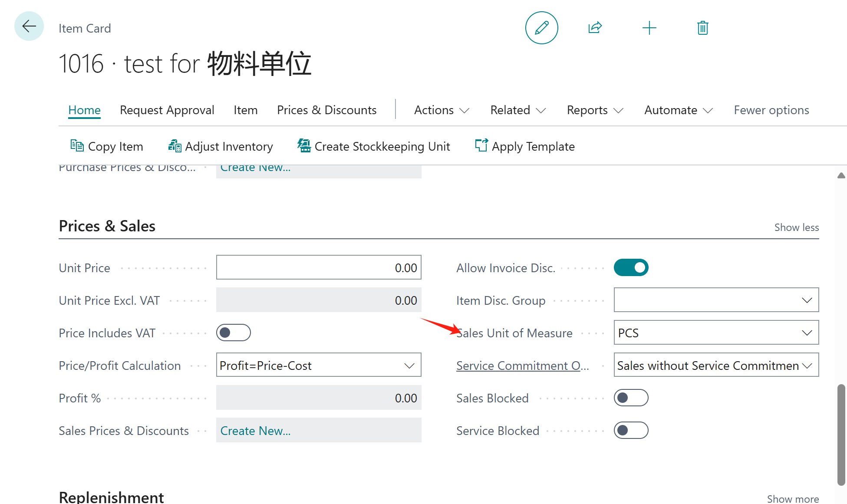Click the back arrow button

click(29, 26)
